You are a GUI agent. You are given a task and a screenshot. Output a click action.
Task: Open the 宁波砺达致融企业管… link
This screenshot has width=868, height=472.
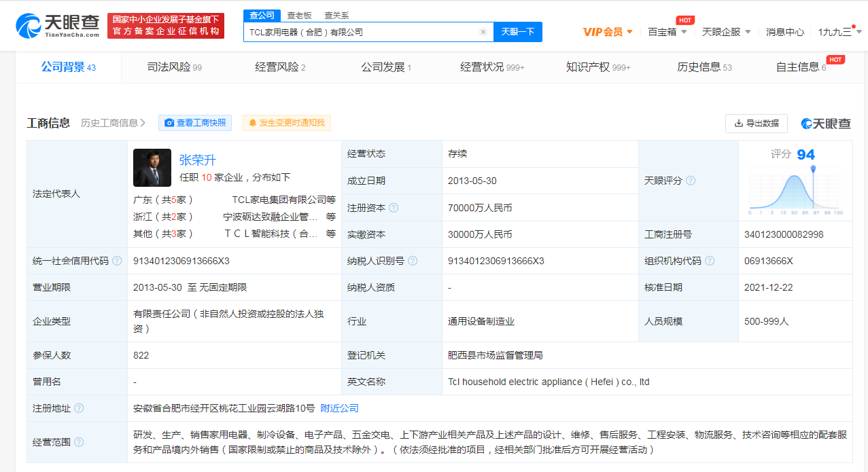pyautogui.click(x=271, y=217)
